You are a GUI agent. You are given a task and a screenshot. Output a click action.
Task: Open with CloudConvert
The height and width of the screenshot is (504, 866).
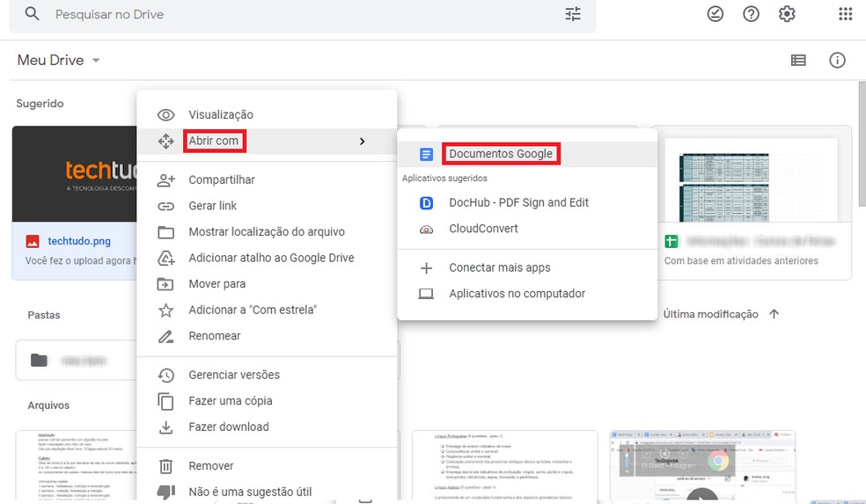tap(527, 229)
